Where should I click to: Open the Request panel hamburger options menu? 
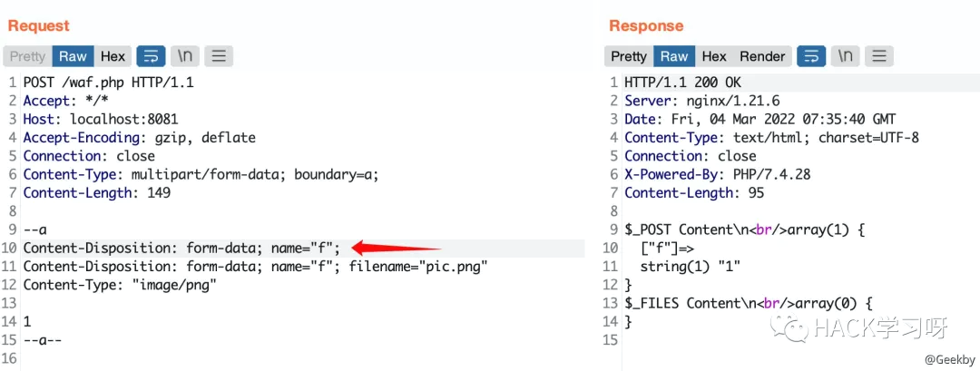[219, 56]
